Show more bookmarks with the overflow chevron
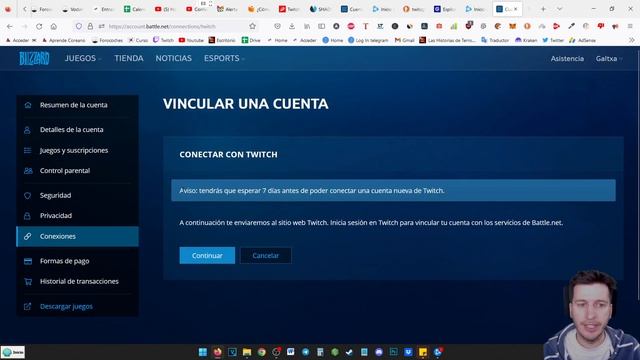Image resolution: width=640 pixels, height=360 pixels. click(x=632, y=40)
